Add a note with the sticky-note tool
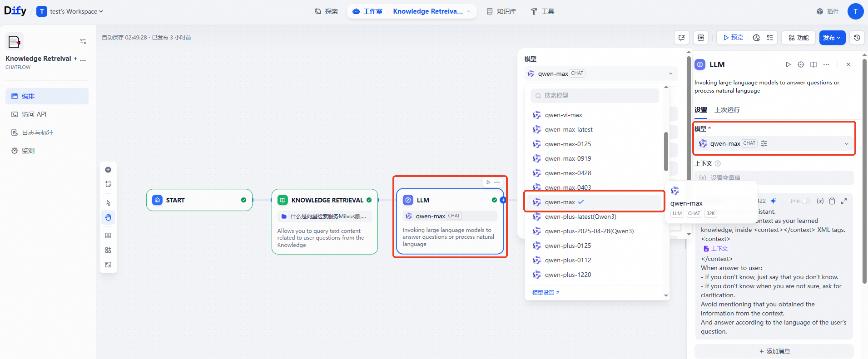 pos(108,184)
